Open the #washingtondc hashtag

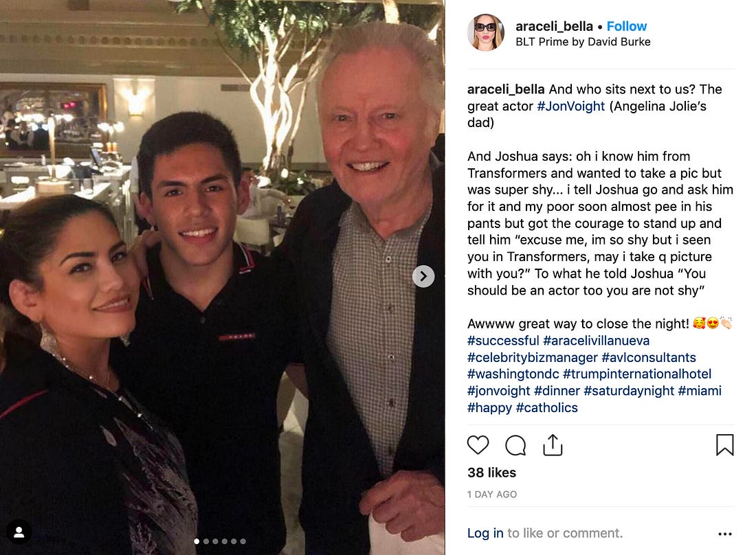point(513,374)
